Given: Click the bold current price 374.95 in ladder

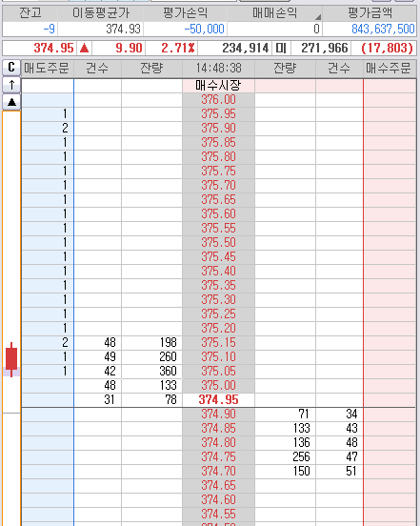Looking at the screenshot, I should tap(218, 399).
